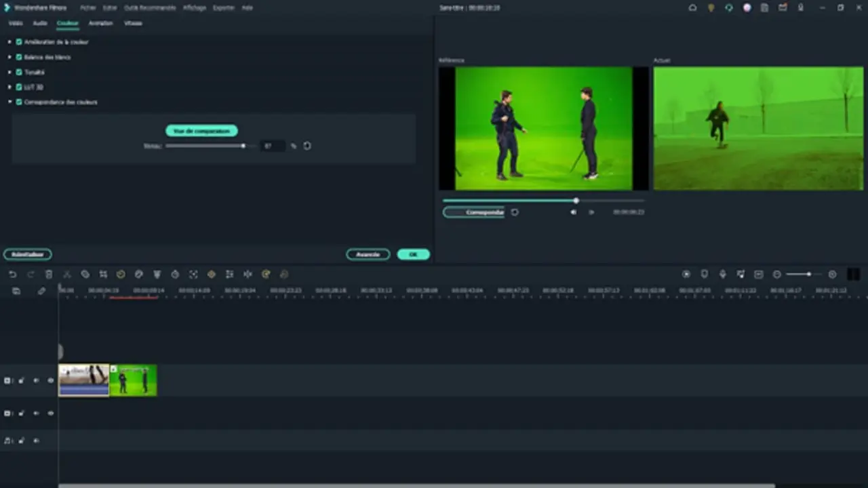Click the reference video progress slider
The width and height of the screenshot is (868, 488).
(x=542, y=201)
